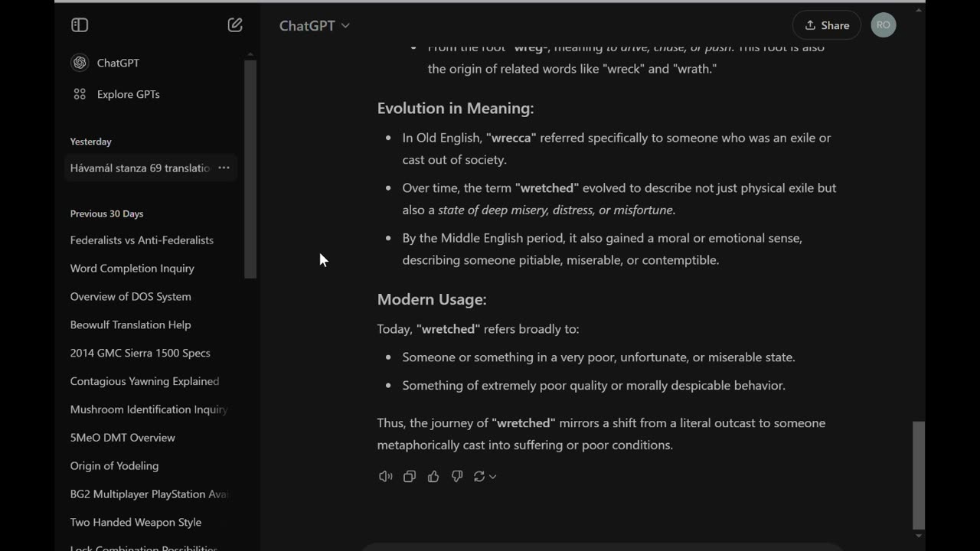Click the ChatGPT logo icon in the sidebar
Image resolution: width=980 pixels, height=551 pixels.
tap(80, 63)
